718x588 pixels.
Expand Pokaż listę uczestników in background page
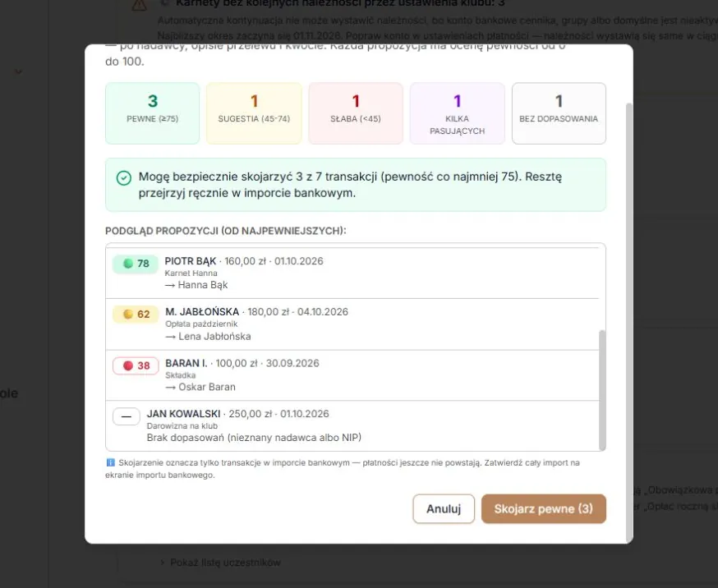click(x=221, y=563)
